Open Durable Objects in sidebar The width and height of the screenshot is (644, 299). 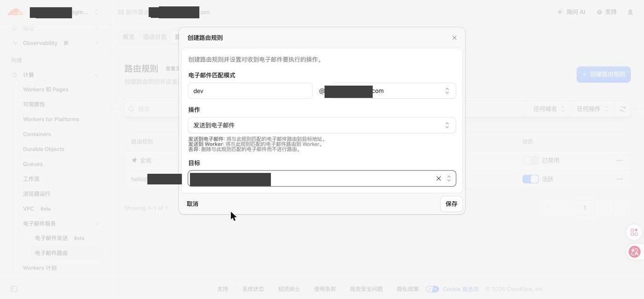click(x=44, y=149)
